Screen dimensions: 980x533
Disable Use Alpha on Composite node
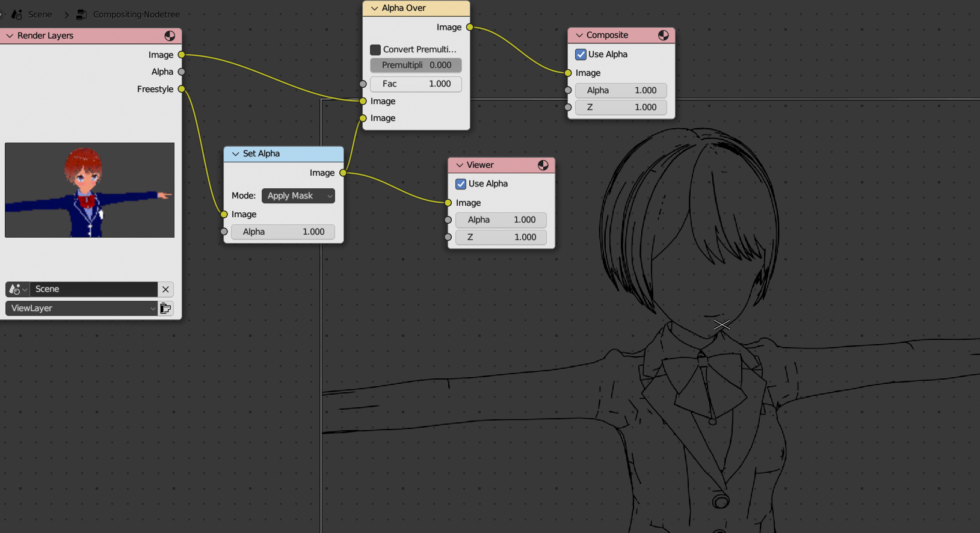click(x=581, y=54)
